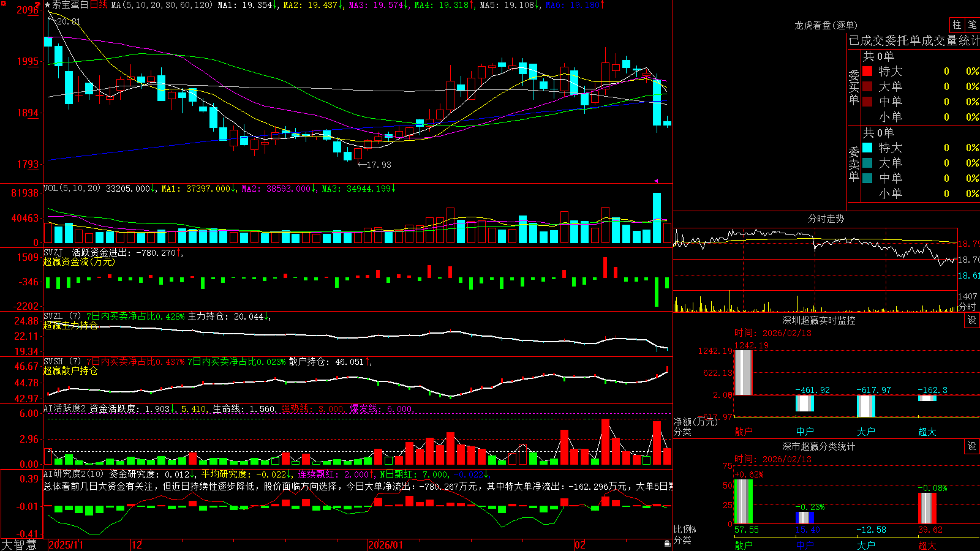Click the stock name 索宝蛋白
The width and height of the screenshot is (980, 551).
[x=70, y=5]
